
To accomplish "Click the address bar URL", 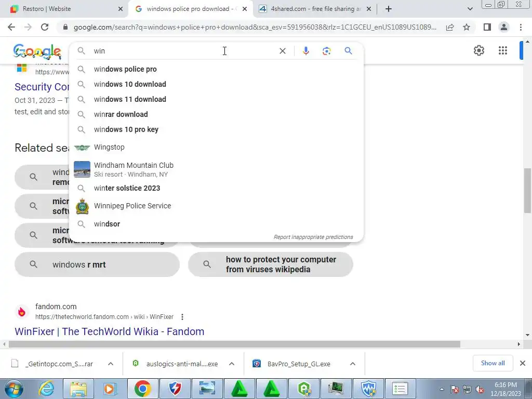I will click(x=255, y=27).
